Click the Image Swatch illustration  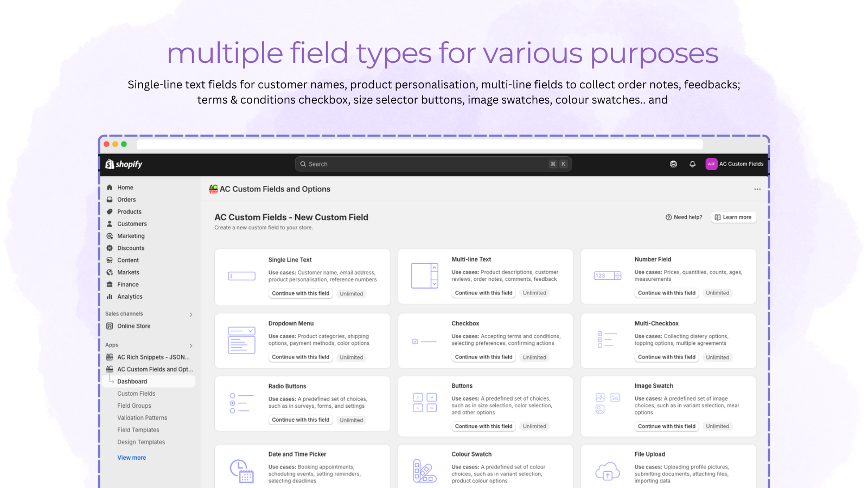tap(608, 403)
